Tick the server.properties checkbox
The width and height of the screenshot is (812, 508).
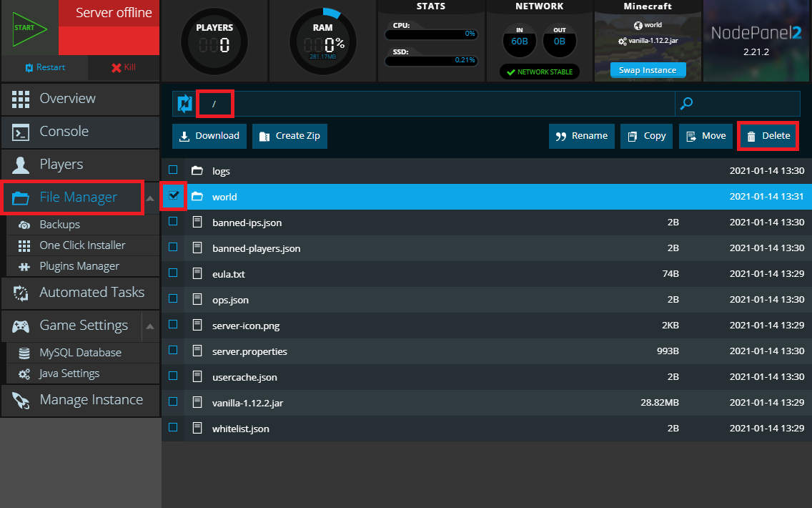pos(173,351)
